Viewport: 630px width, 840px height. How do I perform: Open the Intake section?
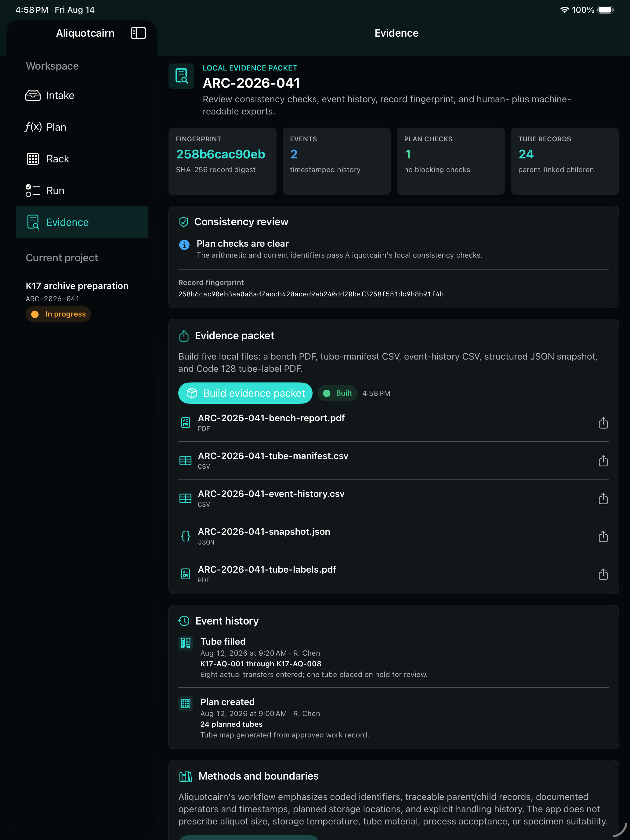click(81, 95)
